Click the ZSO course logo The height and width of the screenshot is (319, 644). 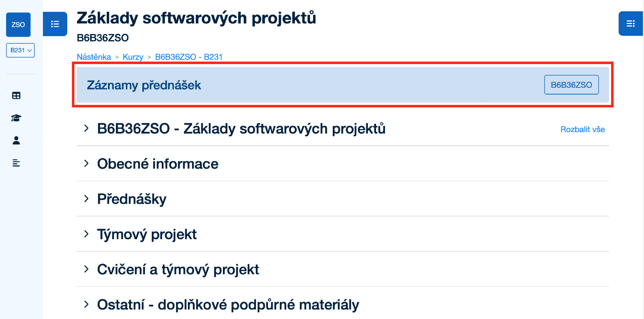pos(18,25)
